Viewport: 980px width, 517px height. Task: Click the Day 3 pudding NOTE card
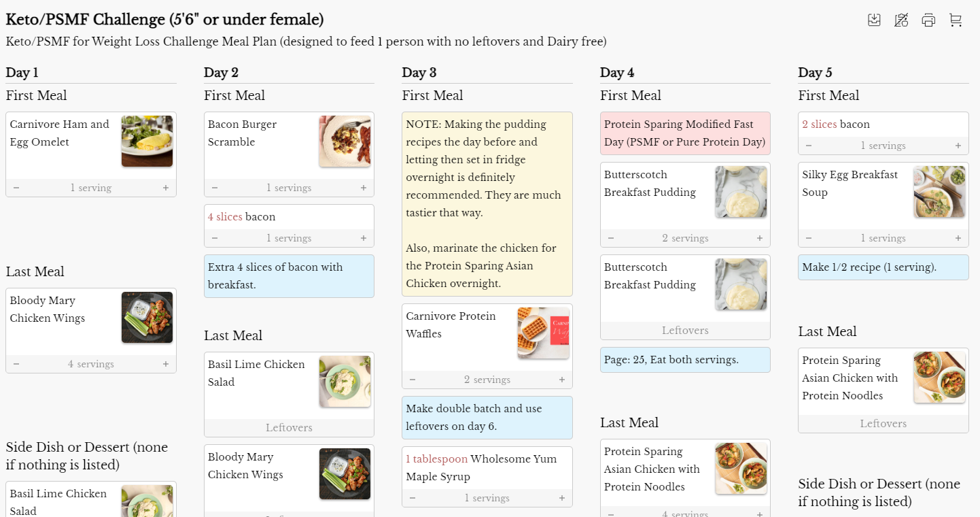(x=487, y=204)
